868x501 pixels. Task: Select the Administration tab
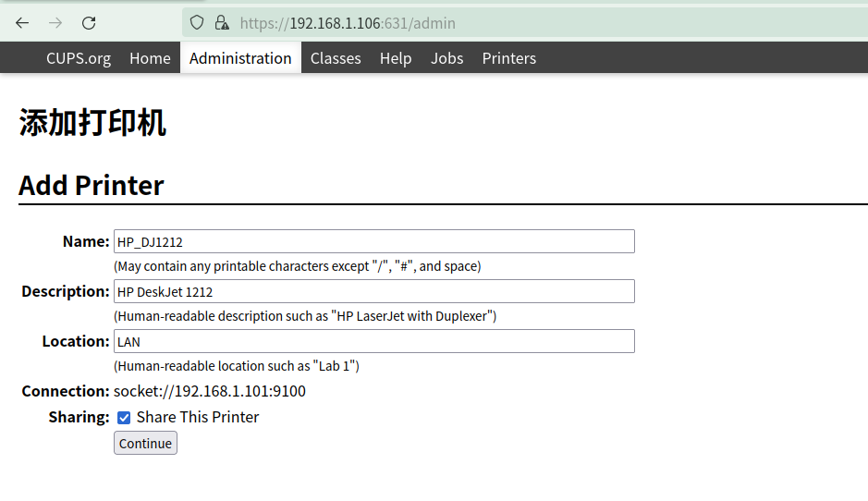(x=240, y=58)
